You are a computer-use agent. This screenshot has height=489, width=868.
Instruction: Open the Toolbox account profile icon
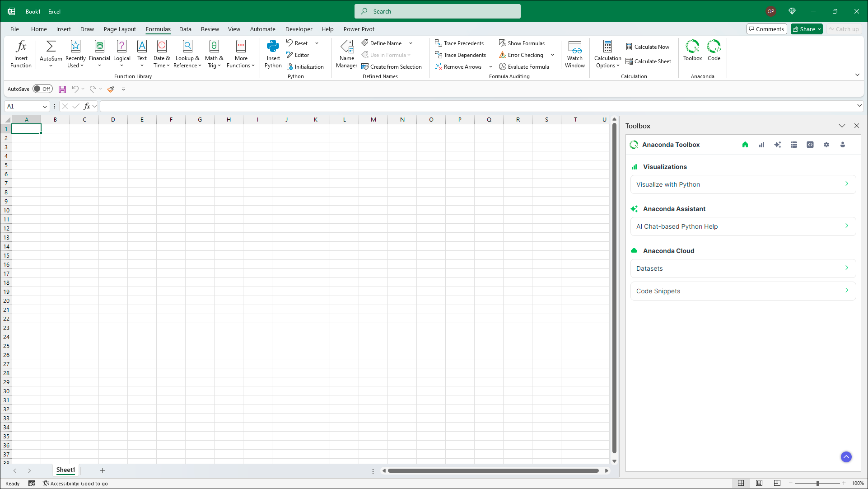[843, 145]
